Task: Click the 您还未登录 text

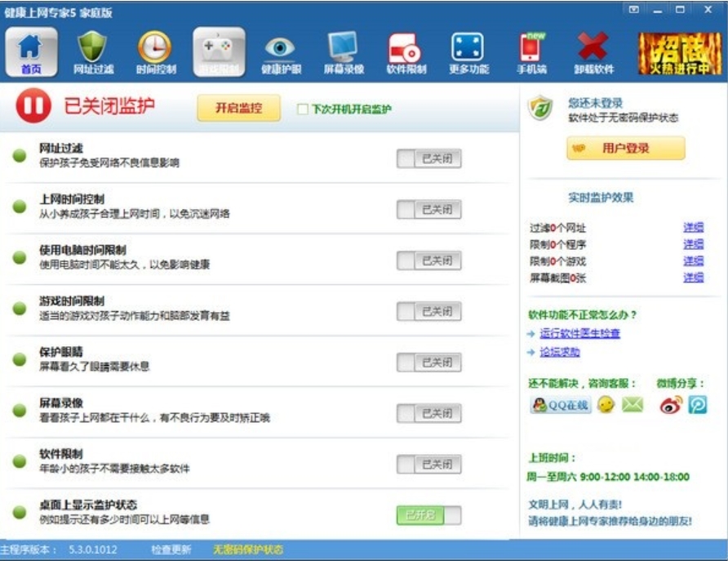Action: (595, 103)
